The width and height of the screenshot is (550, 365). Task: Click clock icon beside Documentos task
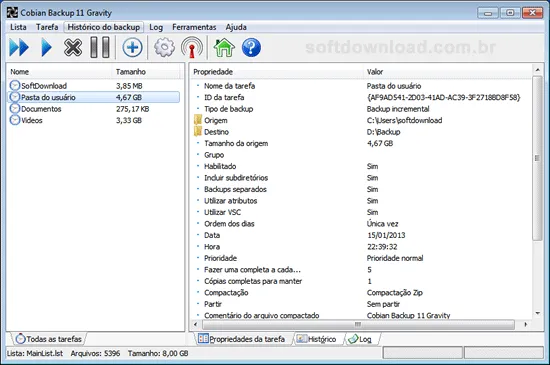point(15,109)
